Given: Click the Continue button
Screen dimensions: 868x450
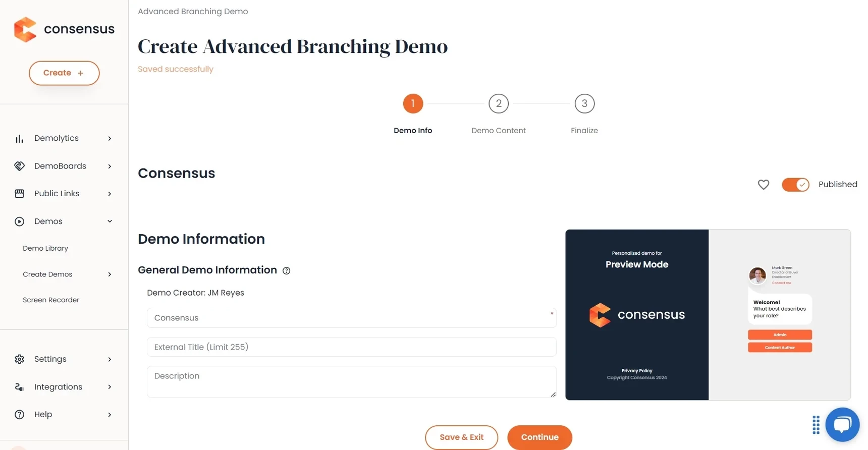Looking at the screenshot, I should pos(539,437).
